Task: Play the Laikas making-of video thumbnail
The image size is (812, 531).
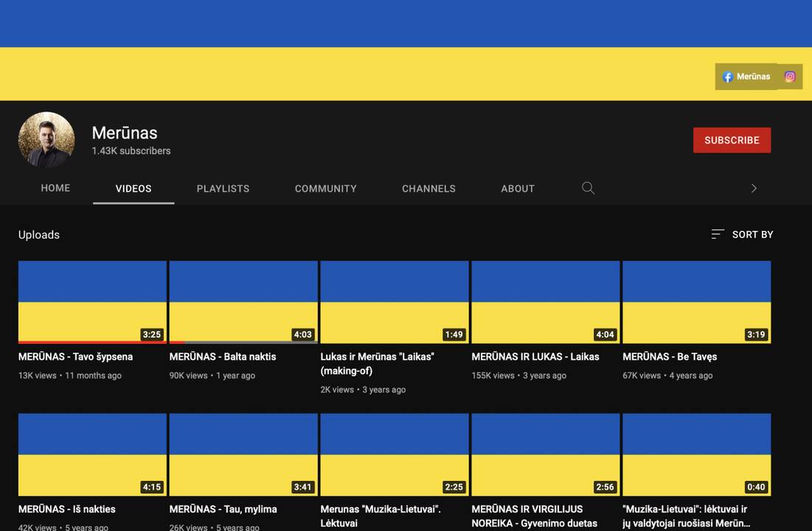Action: [395, 302]
